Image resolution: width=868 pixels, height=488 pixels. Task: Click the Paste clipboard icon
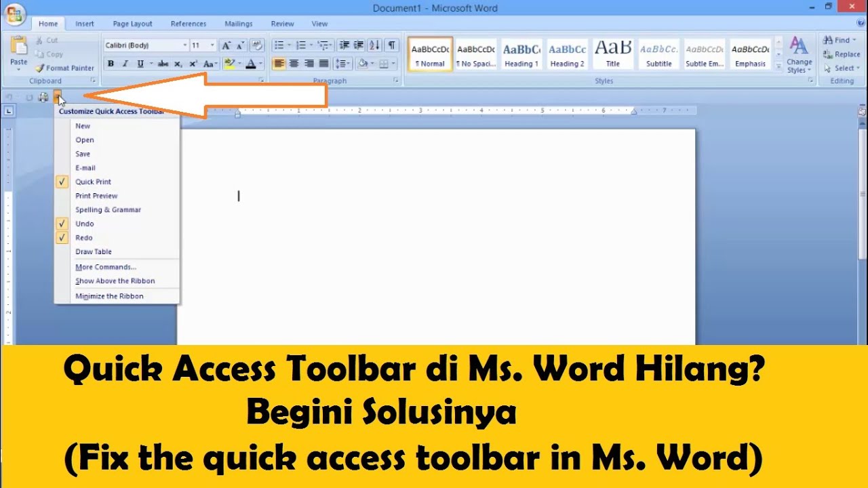(x=19, y=45)
